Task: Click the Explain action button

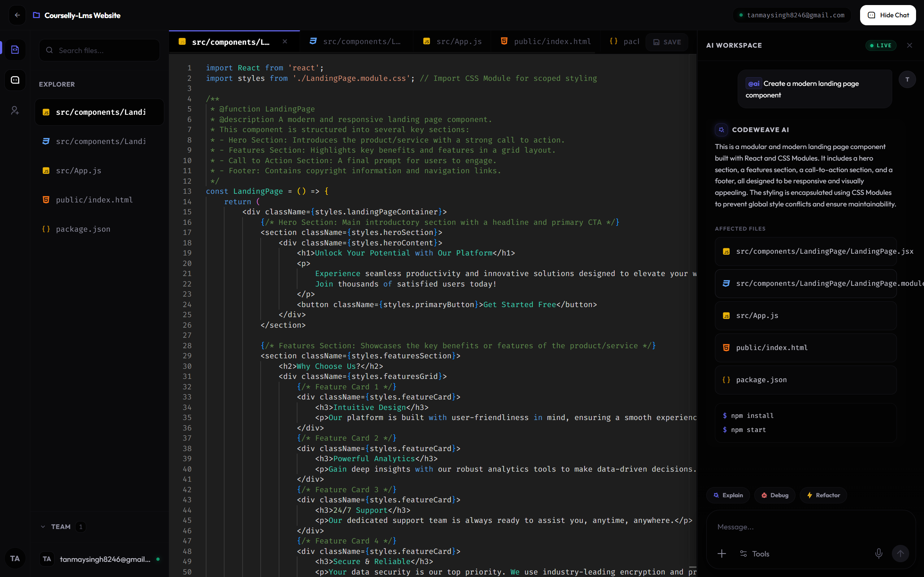Action: (x=728, y=495)
